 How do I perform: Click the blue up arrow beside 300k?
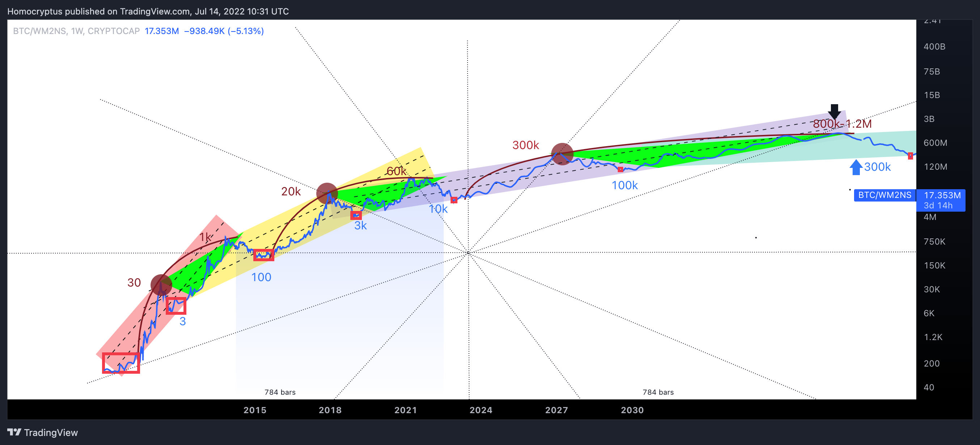pyautogui.click(x=856, y=168)
